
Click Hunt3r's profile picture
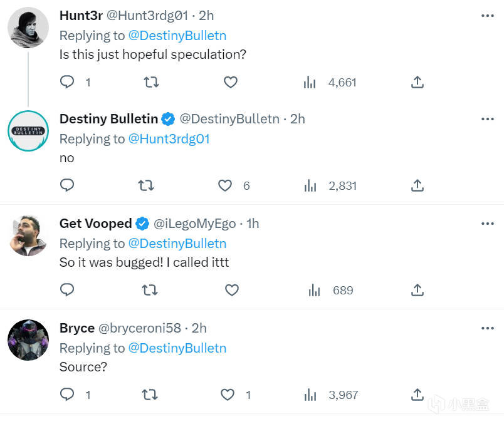(28, 28)
